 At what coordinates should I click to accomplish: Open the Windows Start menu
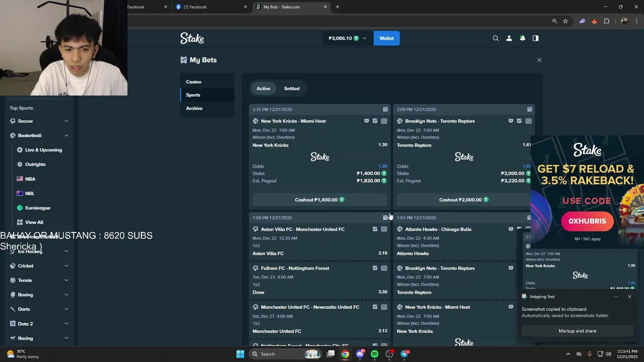pos(240,354)
